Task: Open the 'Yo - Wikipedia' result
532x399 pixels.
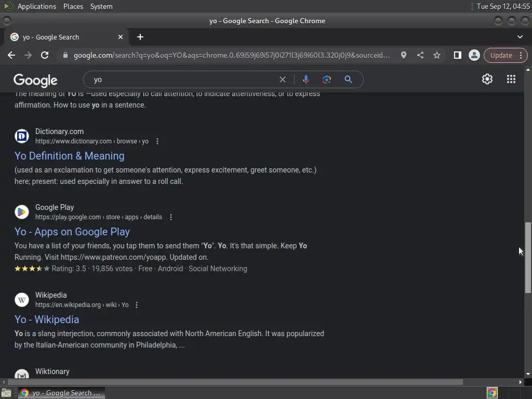Action: pos(47,320)
